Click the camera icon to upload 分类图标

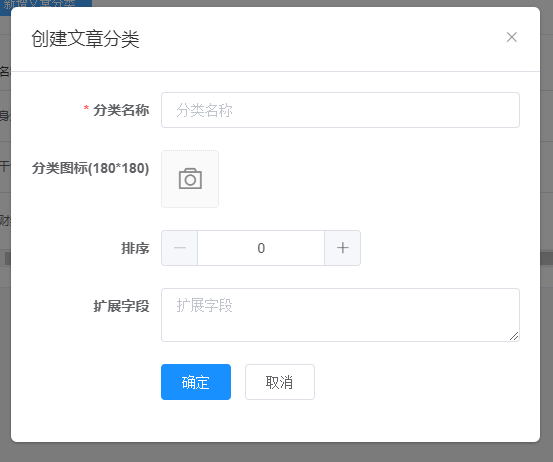pos(190,179)
